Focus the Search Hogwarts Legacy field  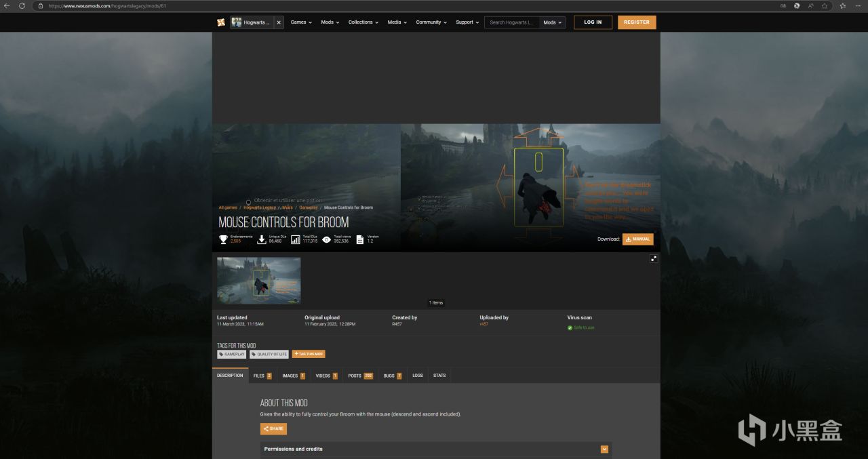click(x=512, y=22)
